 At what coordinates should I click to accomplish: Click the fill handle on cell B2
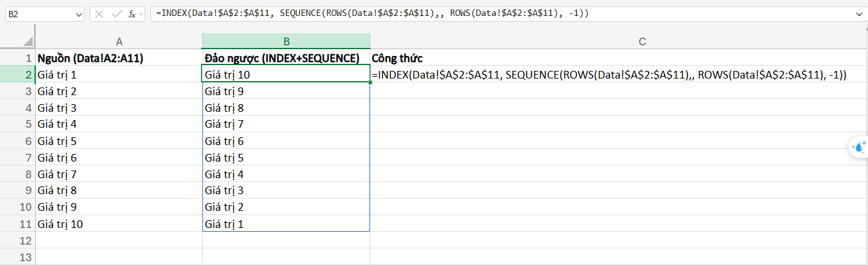tap(370, 82)
